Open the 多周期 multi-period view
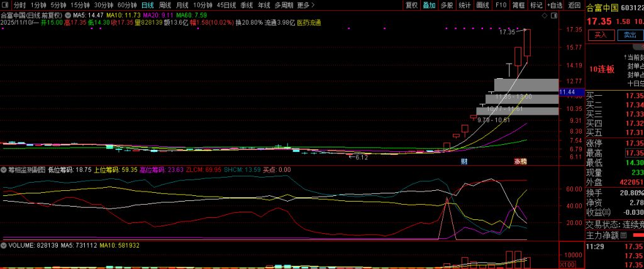 point(284,5)
